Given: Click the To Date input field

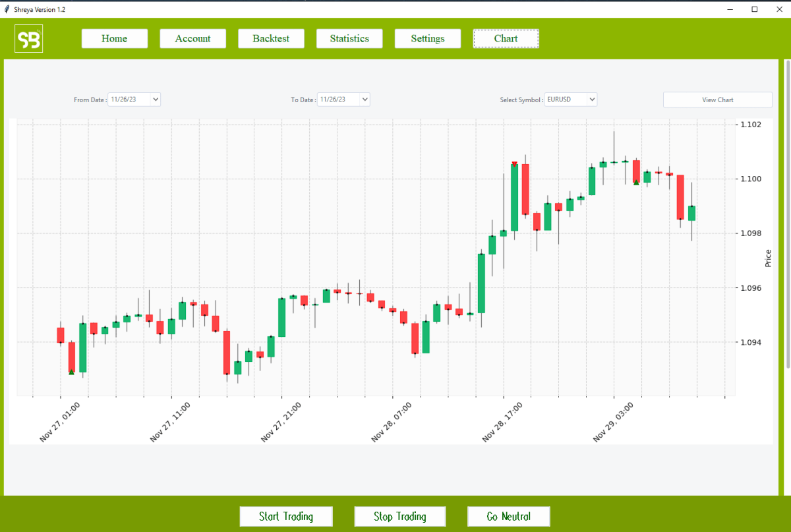Looking at the screenshot, I should tap(338, 100).
